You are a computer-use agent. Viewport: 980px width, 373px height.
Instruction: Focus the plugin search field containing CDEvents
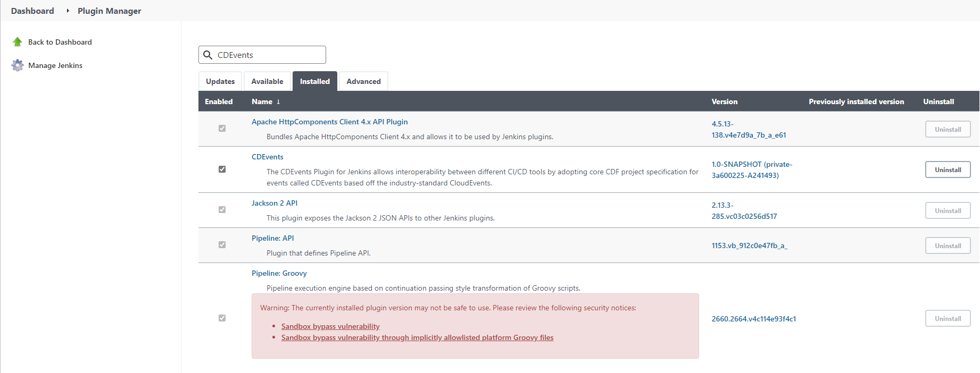(262, 55)
